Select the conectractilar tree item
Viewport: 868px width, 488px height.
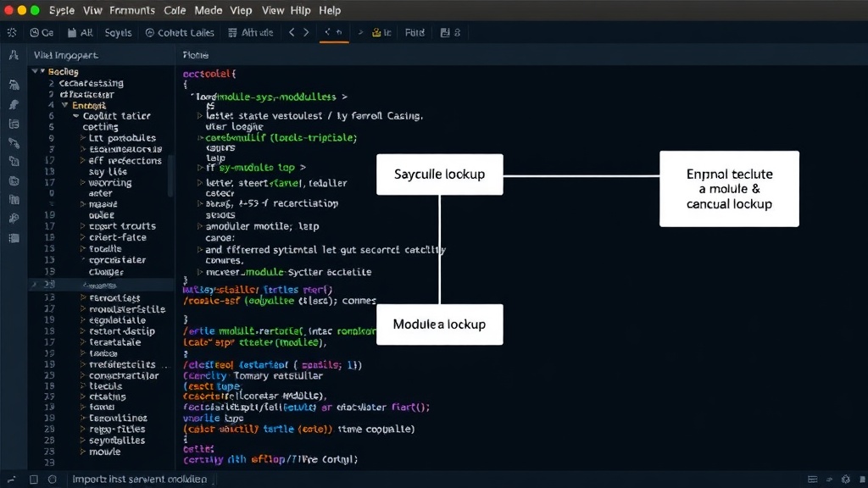click(124, 375)
